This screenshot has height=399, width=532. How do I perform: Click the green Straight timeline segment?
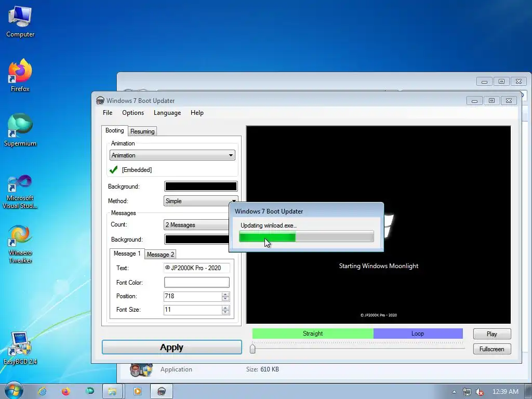pos(313,334)
